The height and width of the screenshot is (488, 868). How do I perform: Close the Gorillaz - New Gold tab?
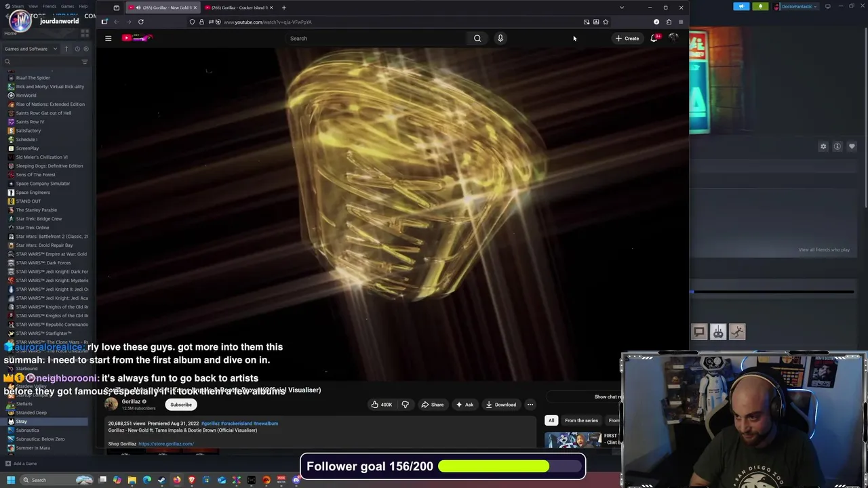(x=195, y=7)
